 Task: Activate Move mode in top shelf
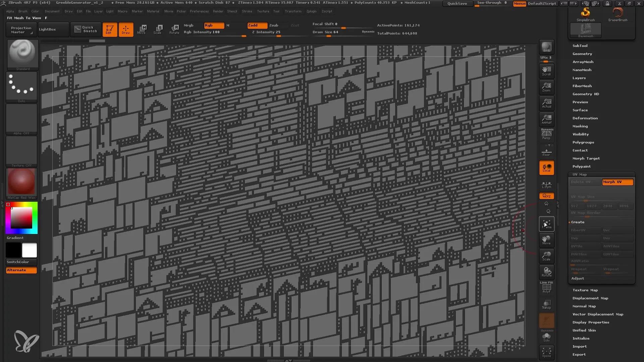(142, 29)
